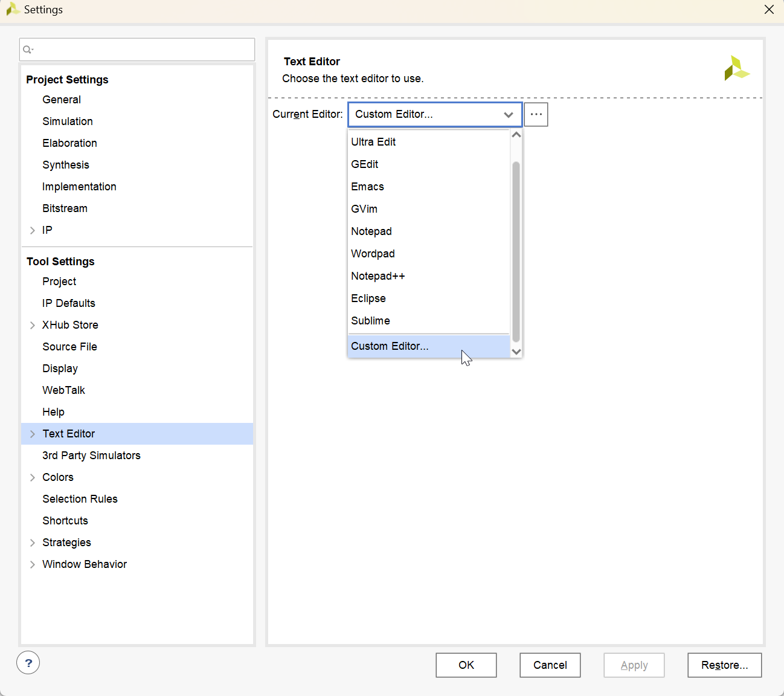Open General project settings
Screen dimensions: 784x696
[62, 100]
